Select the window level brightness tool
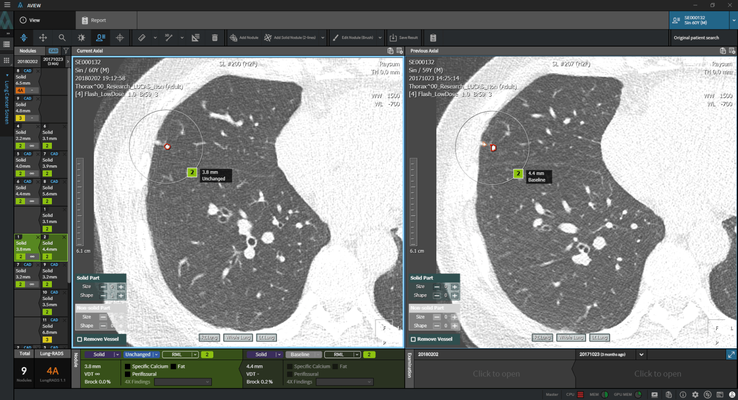This screenshot has width=738, height=400. 82,38
